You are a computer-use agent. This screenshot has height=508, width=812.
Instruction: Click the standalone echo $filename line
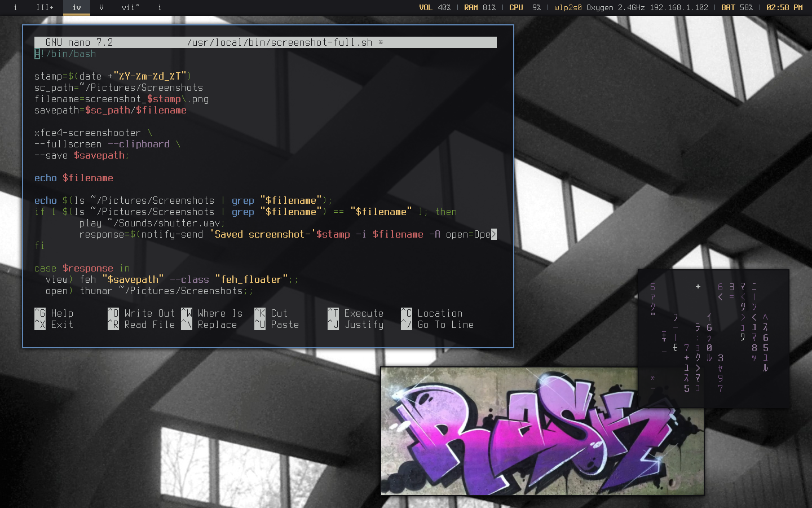[x=74, y=178]
